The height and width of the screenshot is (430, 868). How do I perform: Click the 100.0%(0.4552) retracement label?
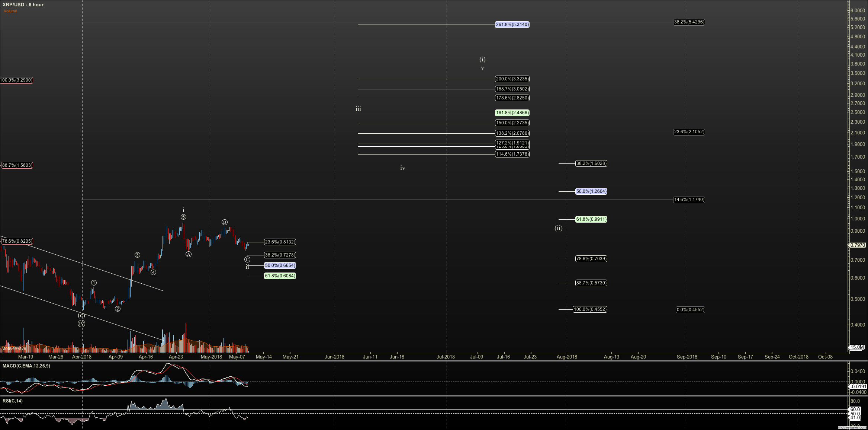590,309
